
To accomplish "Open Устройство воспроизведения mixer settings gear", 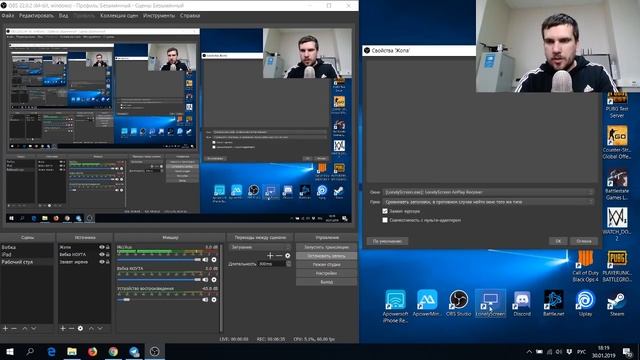I will [214, 300].
